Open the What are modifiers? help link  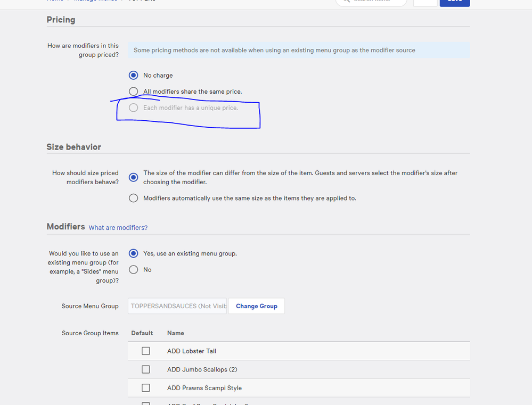click(x=118, y=228)
